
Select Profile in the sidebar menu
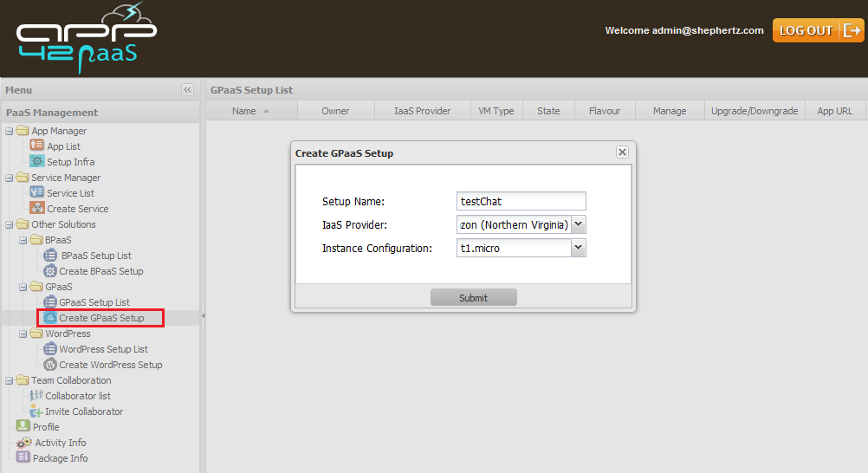tap(46, 427)
